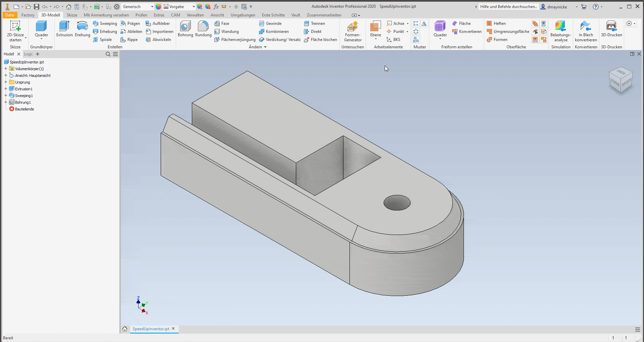Open the Verwalten menu
The height and width of the screenshot is (342, 644).
coord(195,15)
